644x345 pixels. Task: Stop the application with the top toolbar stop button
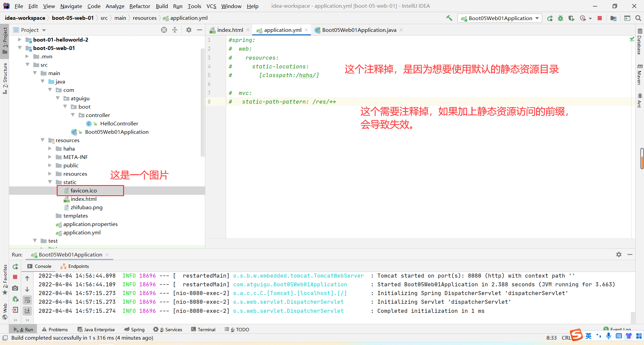pyautogui.click(x=600, y=18)
